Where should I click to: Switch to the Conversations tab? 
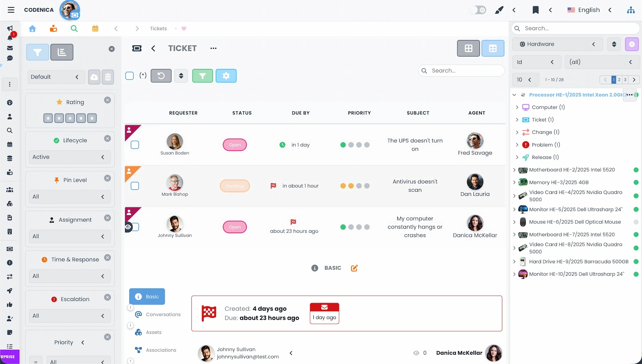click(163, 315)
